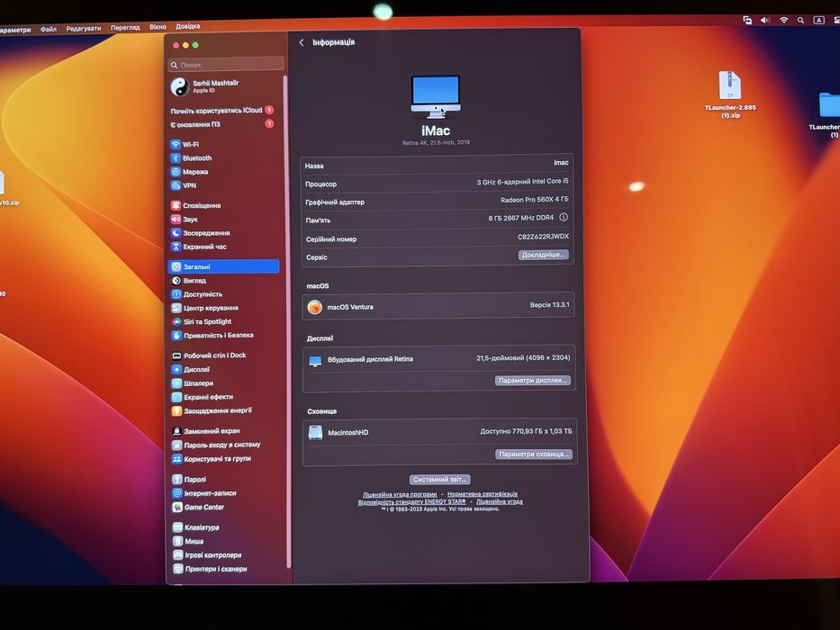
Task: Select Загальні in sidebar
Action: click(224, 266)
